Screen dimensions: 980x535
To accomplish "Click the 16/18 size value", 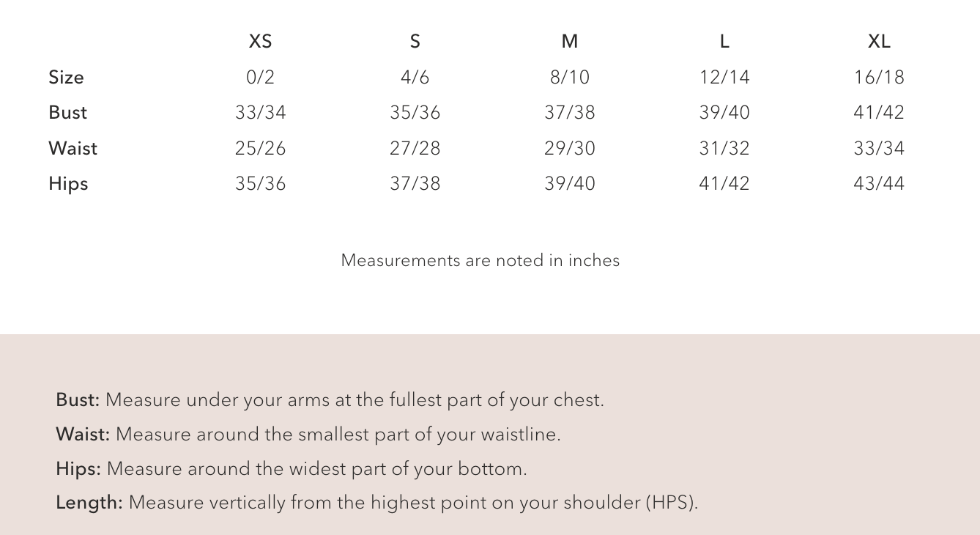I will (879, 77).
